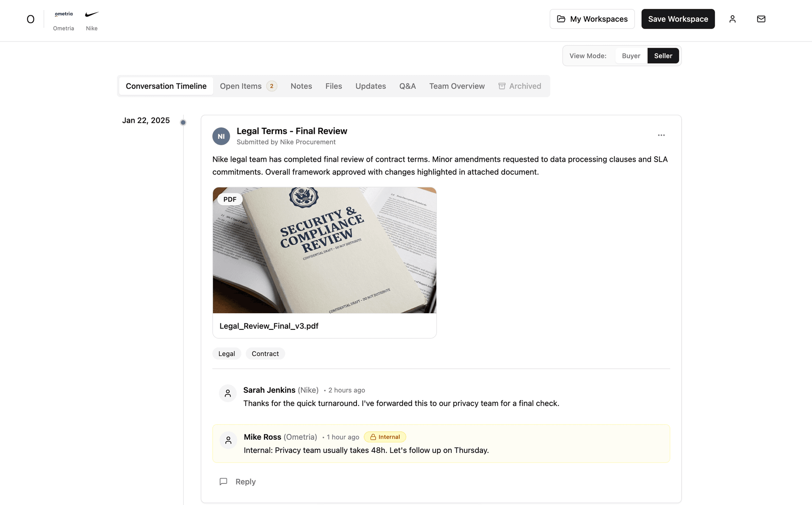Screen dimensions: 812x505
Task: Open My Workspaces
Action: pyautogui.click(x=592, y=19)
